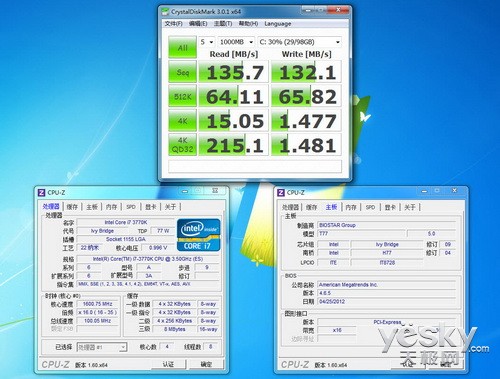The height and width of the screenshot is (379, 500).
Task: Launch the 4K QD32 test
Action: point(182,145)
